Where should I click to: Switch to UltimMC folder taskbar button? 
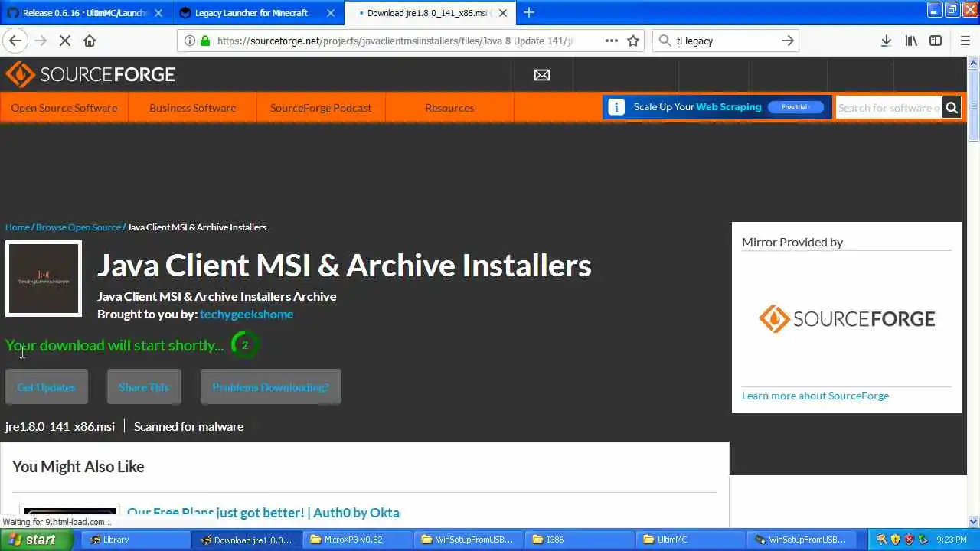coord(692,540)
